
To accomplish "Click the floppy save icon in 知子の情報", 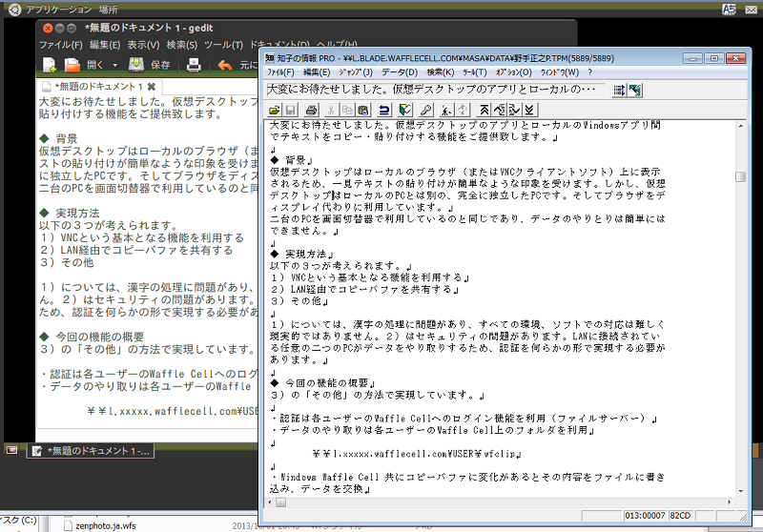I will tap(291, 110).
